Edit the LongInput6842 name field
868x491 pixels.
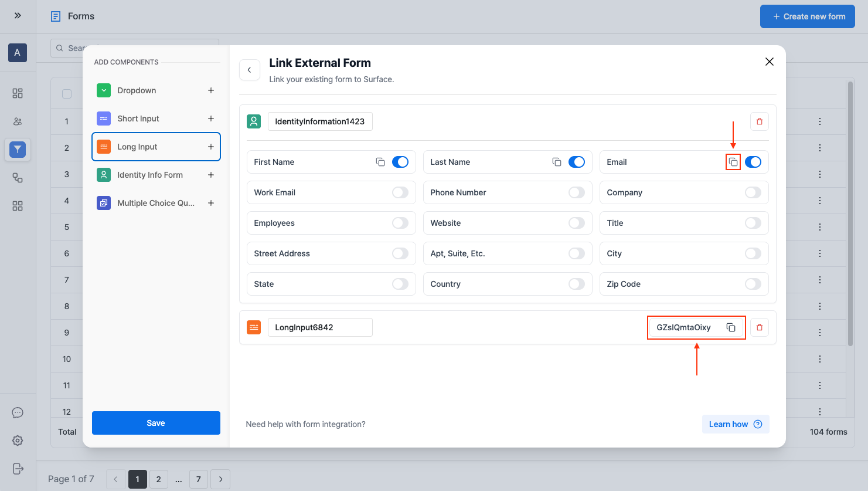tap(320, 327)
